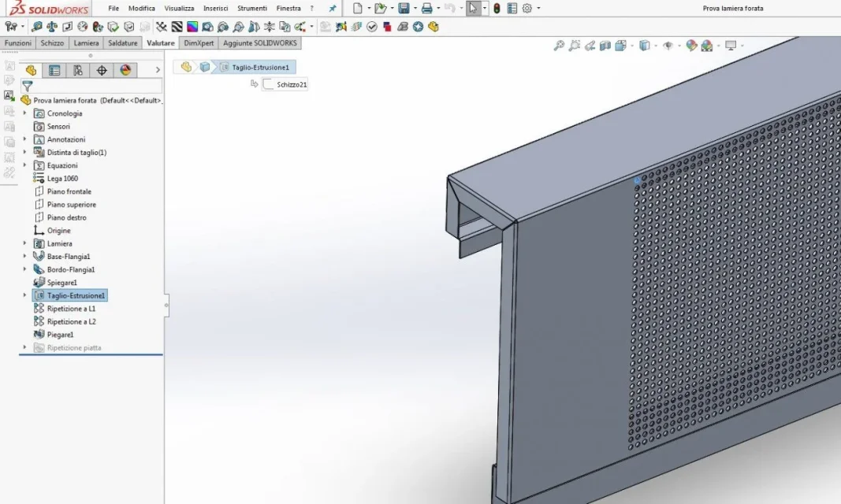
Task: Expand the Taglio-Estrusione1 feature node
Action: point(24,295)
